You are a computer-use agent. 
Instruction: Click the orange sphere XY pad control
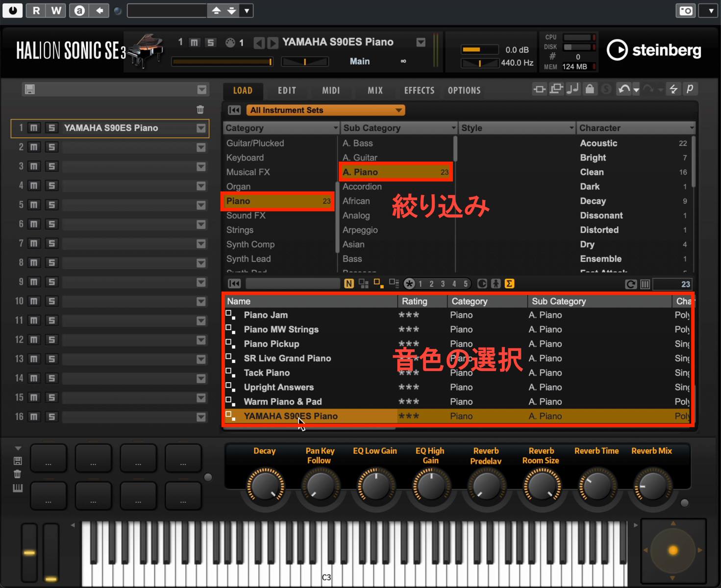(x=673, y=550)
